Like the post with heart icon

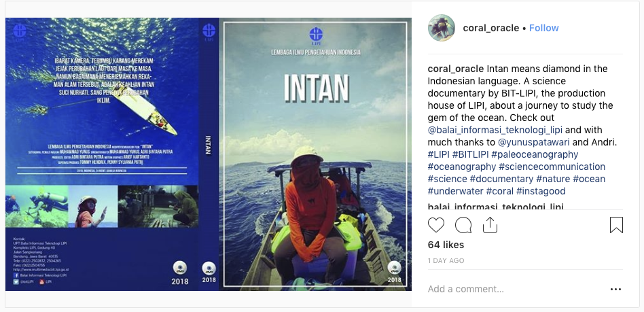(x=435, y=225)
